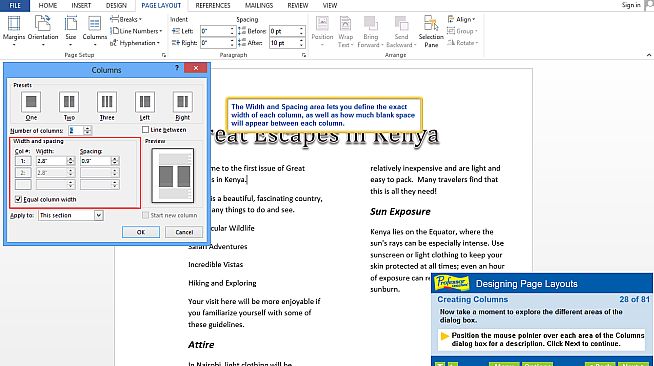This screenshot has width=654, height=366.
Task: Click OK in the Columns dialog
Action: click(x=141, y=232)
